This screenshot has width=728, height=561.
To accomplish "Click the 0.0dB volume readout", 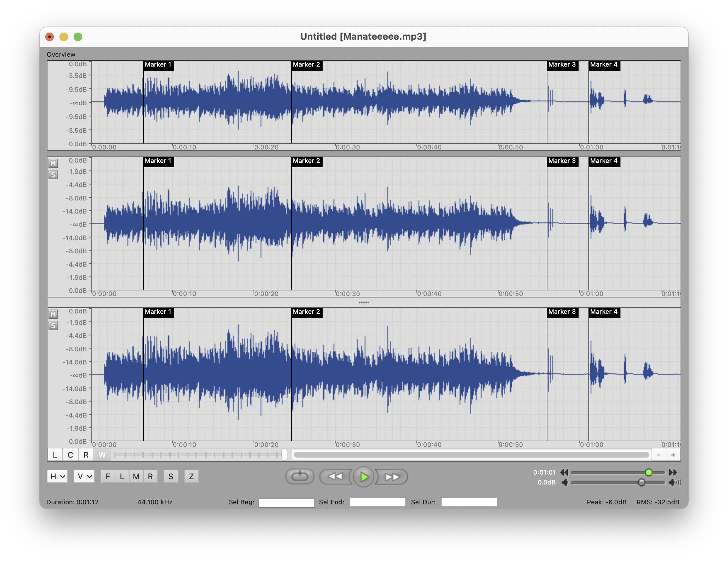I will click(x=547, y=482).
